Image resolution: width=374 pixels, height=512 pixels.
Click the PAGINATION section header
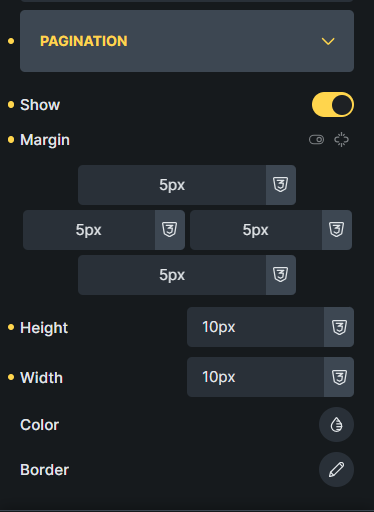[x=187, y=41]
